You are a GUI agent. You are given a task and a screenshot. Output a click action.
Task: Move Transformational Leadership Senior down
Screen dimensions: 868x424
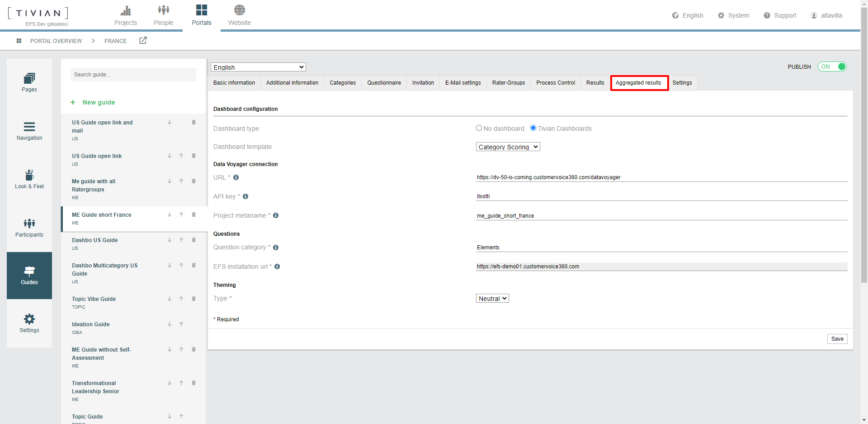click(170, 383)
